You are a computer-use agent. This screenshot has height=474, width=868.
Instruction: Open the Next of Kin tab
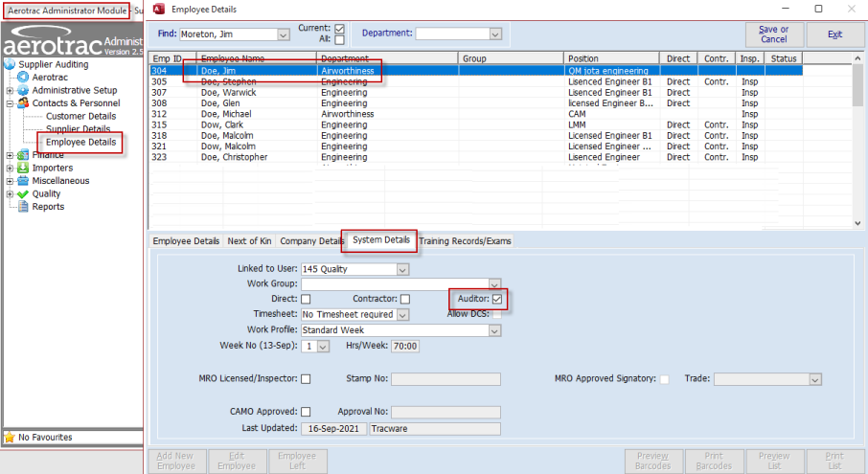pyautogui.click(x=250, y=241)
